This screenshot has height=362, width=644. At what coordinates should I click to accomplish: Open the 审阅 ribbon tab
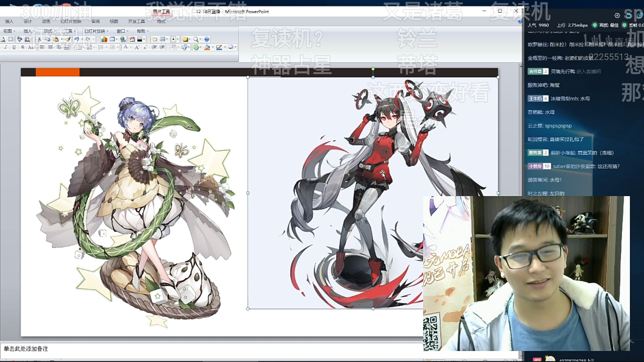(96, 21)
